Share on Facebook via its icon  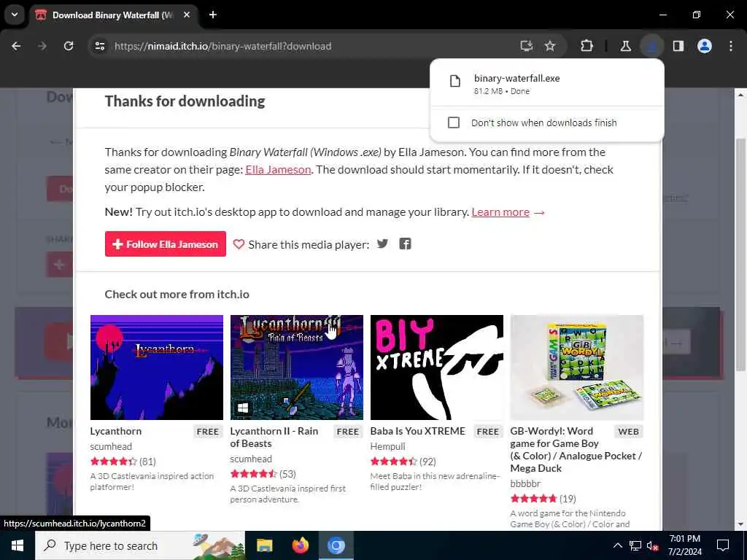(405, 244)
